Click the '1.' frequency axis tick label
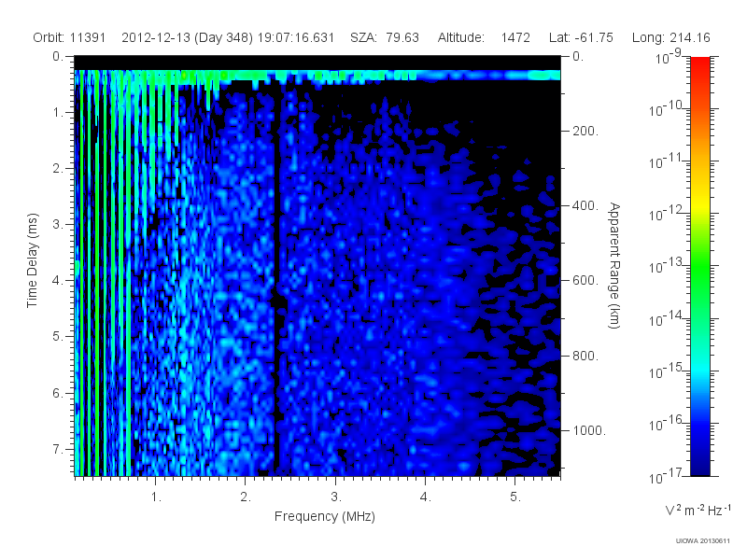This screenshot has height=560, width=747. coord(156,497)
